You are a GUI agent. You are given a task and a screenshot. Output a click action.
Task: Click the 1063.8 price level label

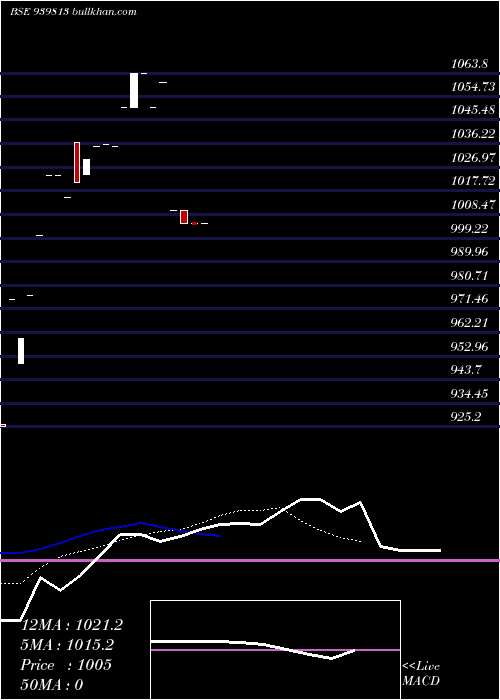click(x=469, y=64)
